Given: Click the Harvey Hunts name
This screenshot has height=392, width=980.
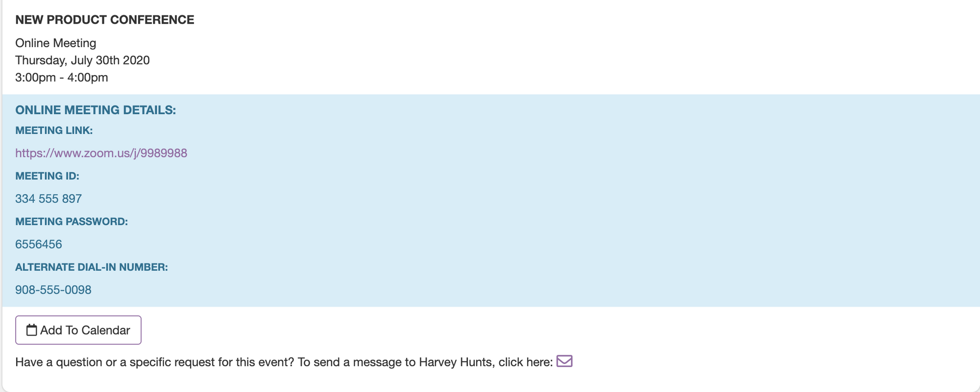Looking at the screenshot, I should click(457, 362).
